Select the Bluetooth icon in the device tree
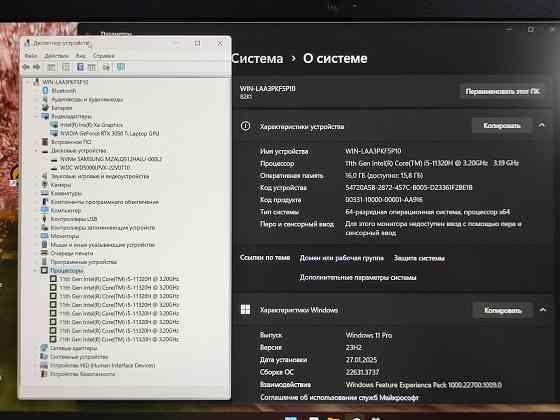Image resolution: width=560 pixels, height=420 pixels. pos(45,91)
